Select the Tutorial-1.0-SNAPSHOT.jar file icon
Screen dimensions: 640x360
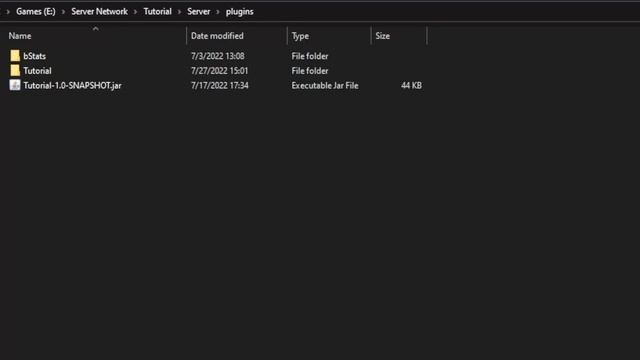click(x=15, y=85)
